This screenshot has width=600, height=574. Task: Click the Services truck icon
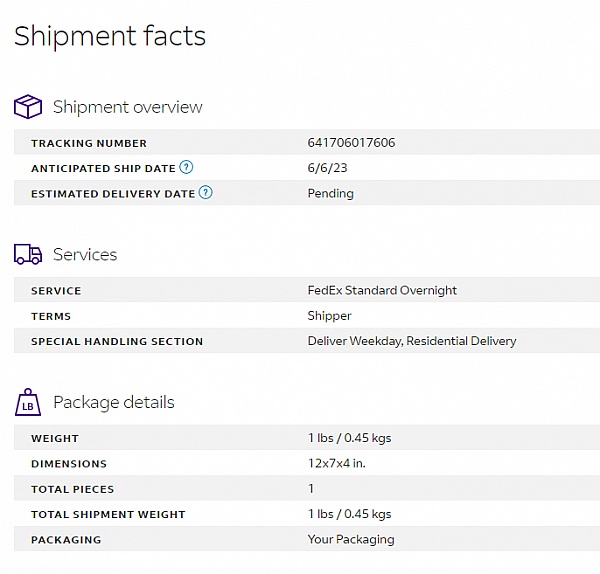(x=28, y=255)
